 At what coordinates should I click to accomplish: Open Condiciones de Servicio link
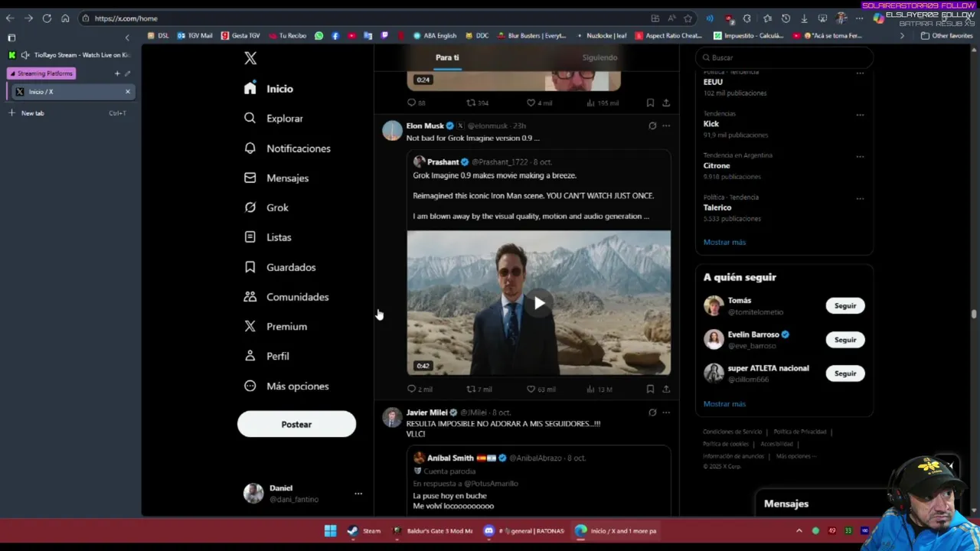point(732,432)
